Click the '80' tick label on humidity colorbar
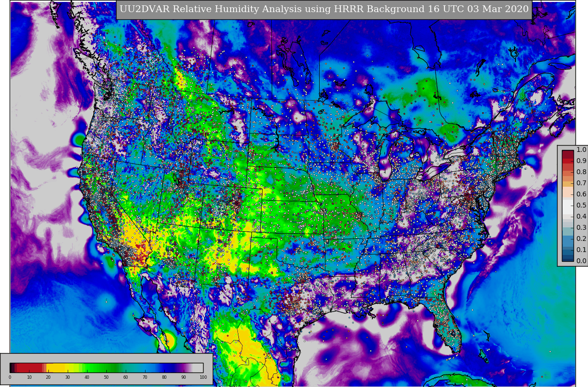The image size is (588, 387). click(x=164, y=377)
